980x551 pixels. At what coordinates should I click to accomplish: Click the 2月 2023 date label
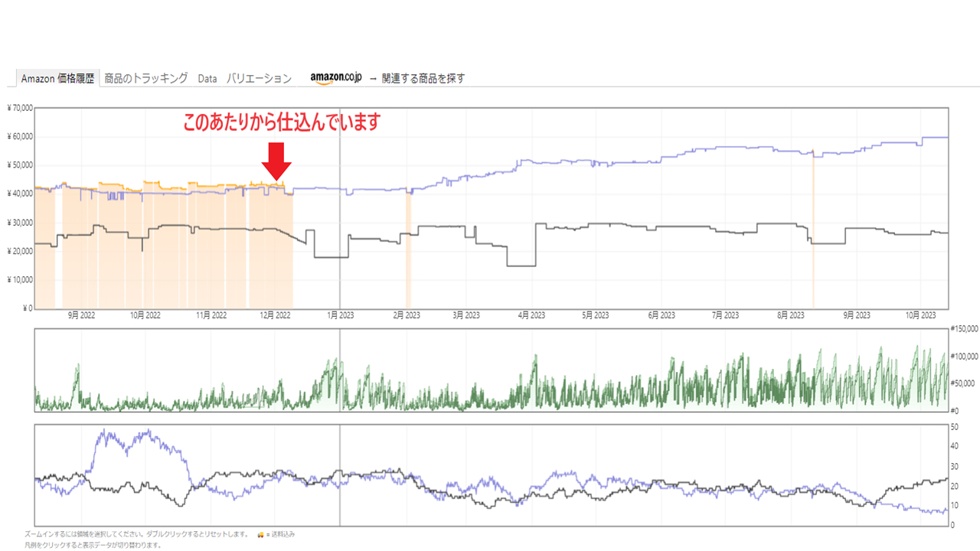point(407,315)
